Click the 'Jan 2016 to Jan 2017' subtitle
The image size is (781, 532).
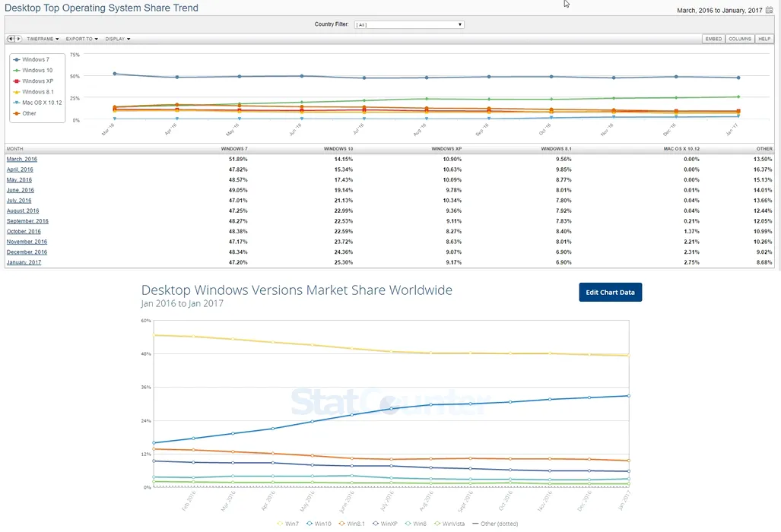click(x=183, y=303)
